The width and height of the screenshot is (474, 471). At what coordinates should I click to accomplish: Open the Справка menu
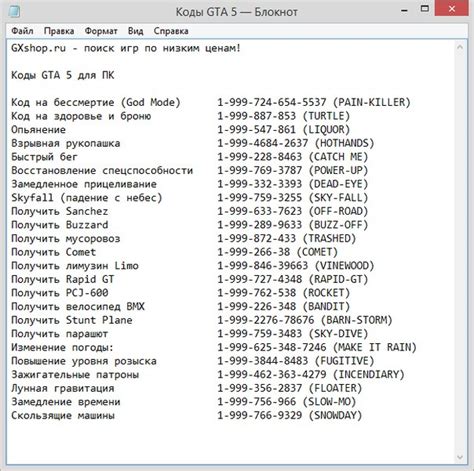click(x=171, y=31)
